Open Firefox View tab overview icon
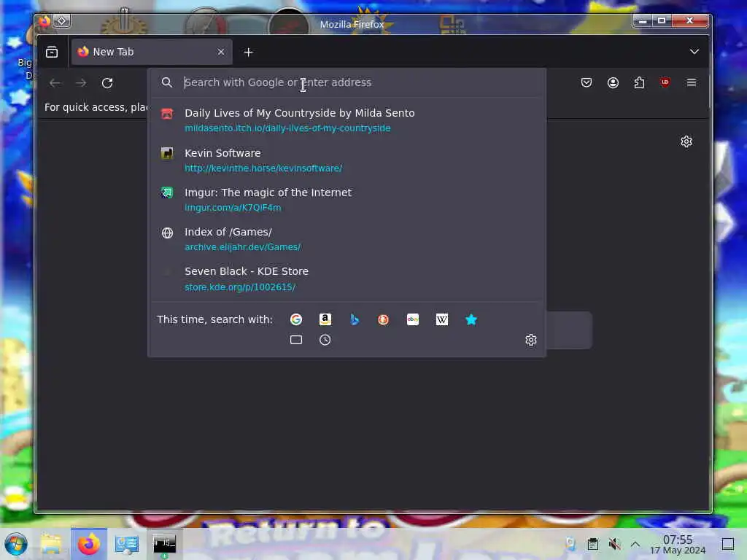Image resolution: width=747 pixels, height=560 pixels. coord(52,52)
